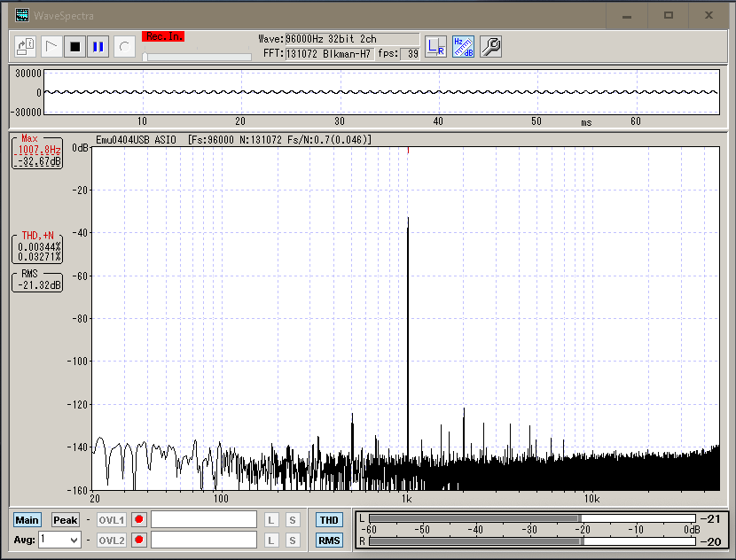Screen dimensions: 736x560
Task: Toggle the OVL1 overlay button
Action: (x=112, y=519)
